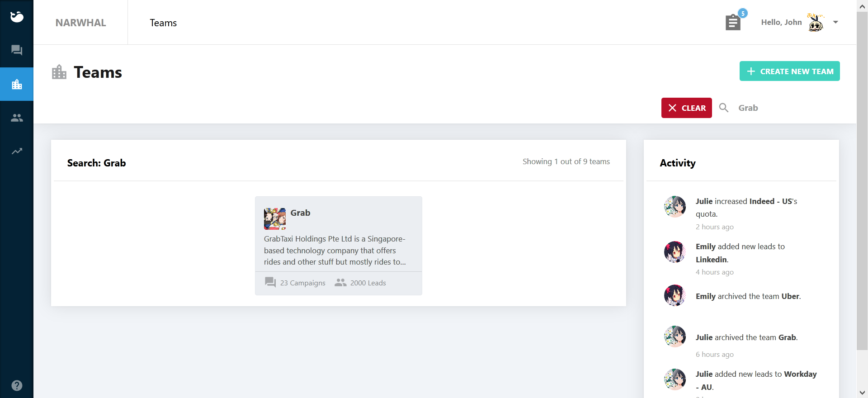868x398 pixels.
Task: Click Emily's avatar on Linkedin activity
Action: [675, 252]
